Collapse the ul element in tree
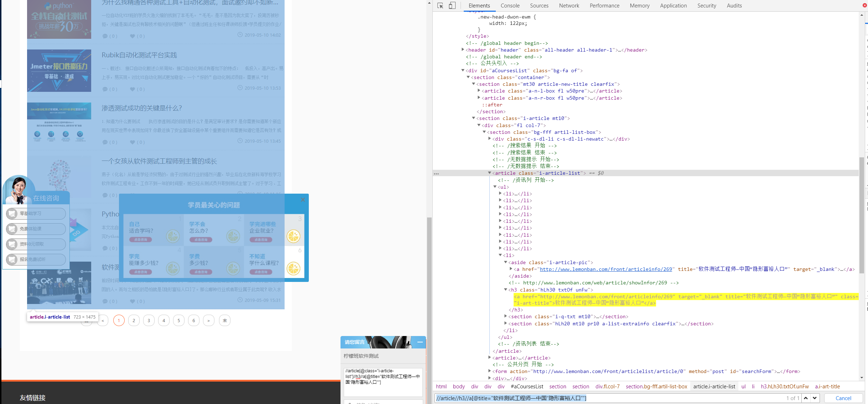The height and width of the screenshot is (404, 868). pyautogui.click(x=495, y=187)
